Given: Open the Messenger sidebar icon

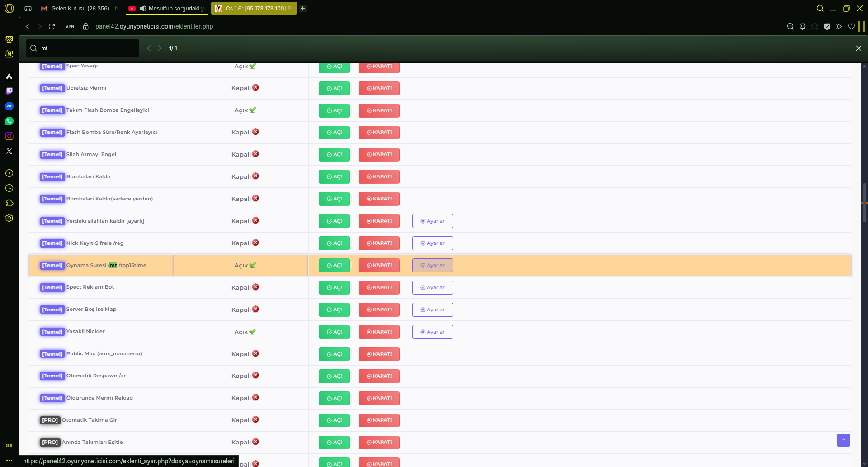Looking at the screenshot, I should pos(9,106).
